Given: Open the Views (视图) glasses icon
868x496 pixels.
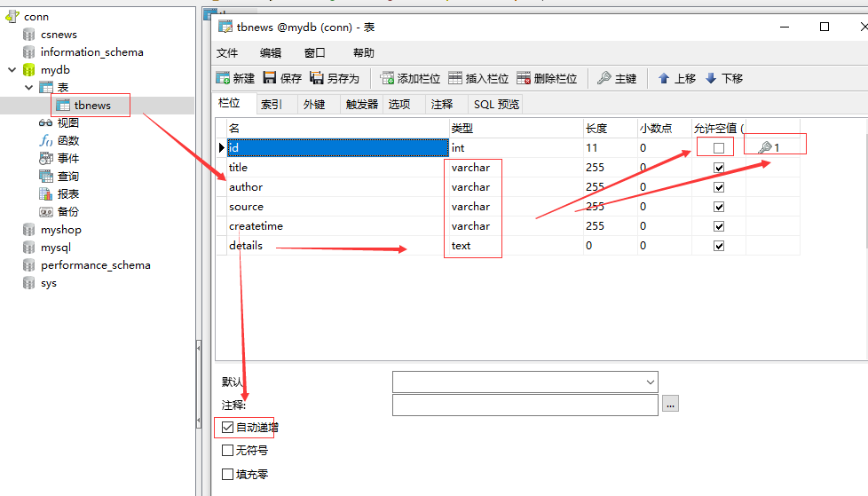Looking at the screenshot, I should point(46,123).
